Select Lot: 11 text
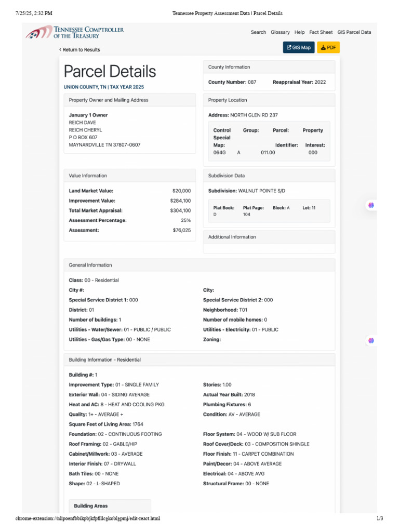The width and height of the screenshot is (399, 532). pos(309,208)
